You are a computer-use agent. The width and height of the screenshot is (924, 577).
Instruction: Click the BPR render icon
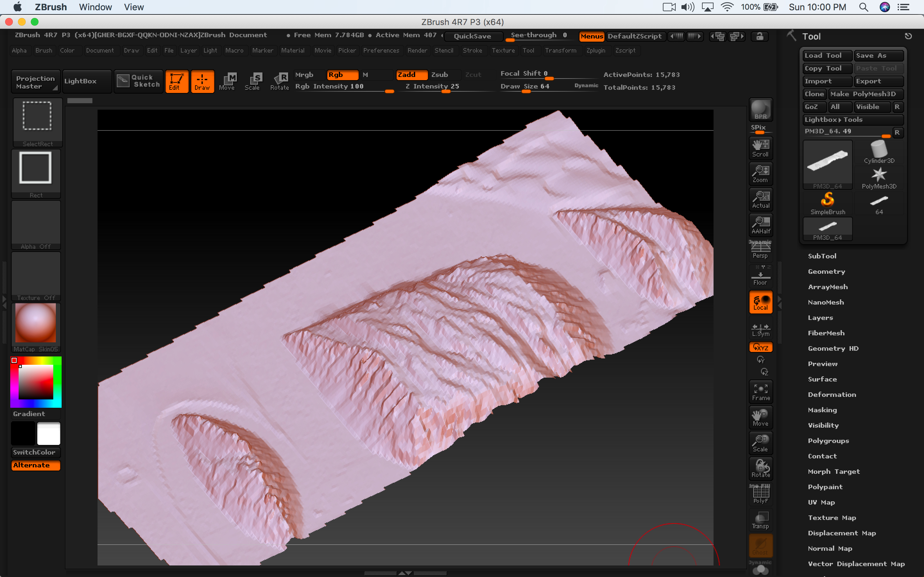(x=761, y=110)
